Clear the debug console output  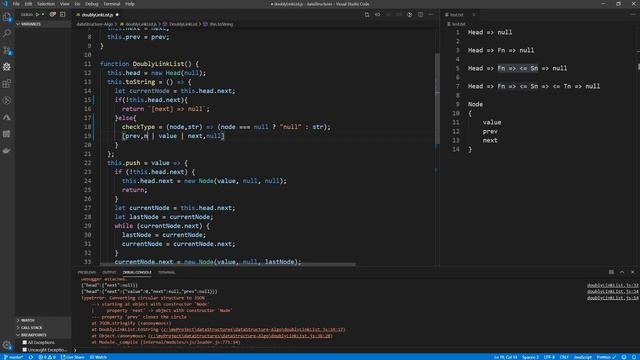point(611,272)
